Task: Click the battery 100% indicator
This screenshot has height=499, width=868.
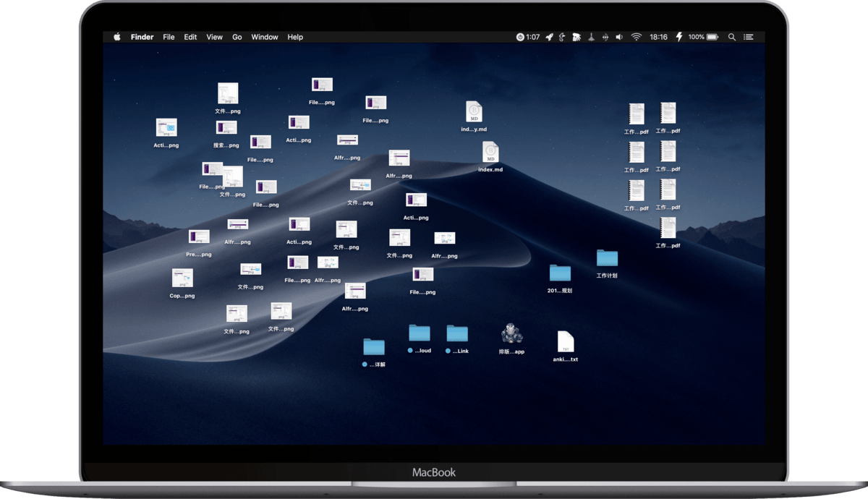Action: (x=703, y=37)
